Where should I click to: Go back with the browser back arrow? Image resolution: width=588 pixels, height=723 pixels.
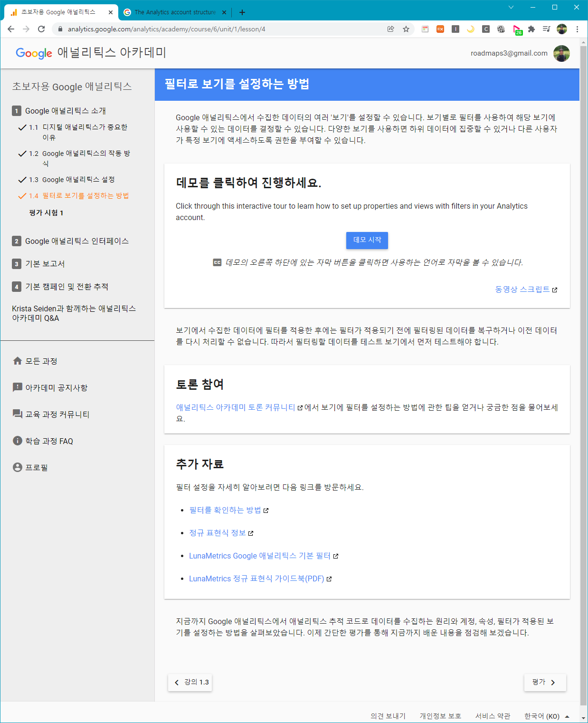[x=11, y=29]
